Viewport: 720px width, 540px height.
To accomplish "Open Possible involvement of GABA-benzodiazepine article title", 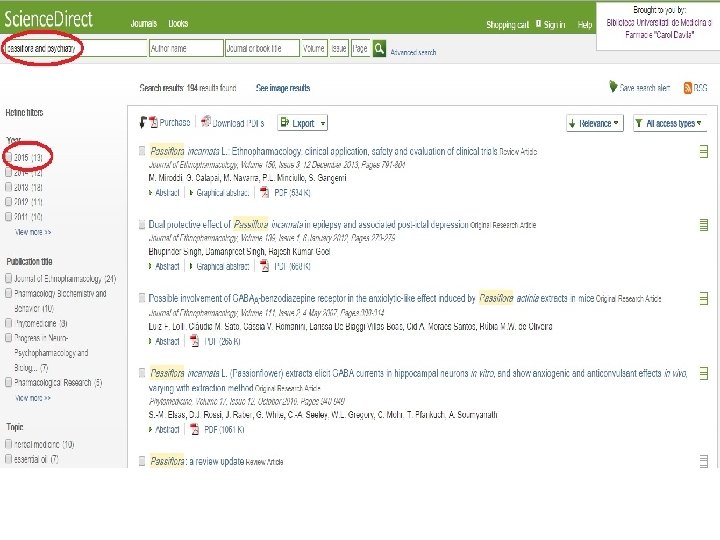I will [371, 298].
